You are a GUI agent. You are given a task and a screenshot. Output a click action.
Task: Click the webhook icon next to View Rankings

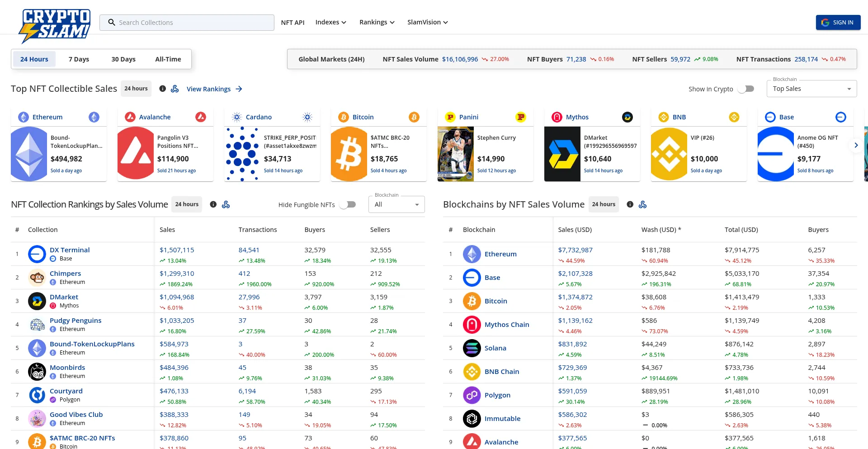175,89
